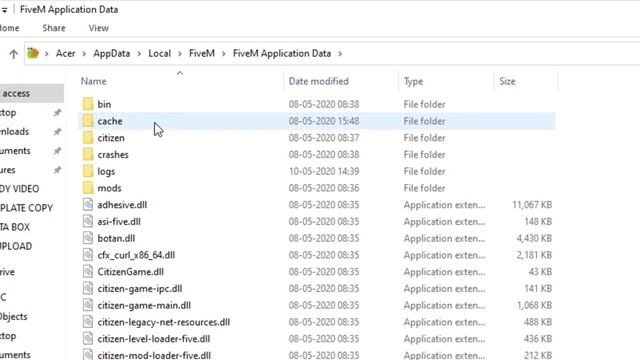640x360 pixels.
Task: Open the bin folder icon
Action: coord(88,104)
